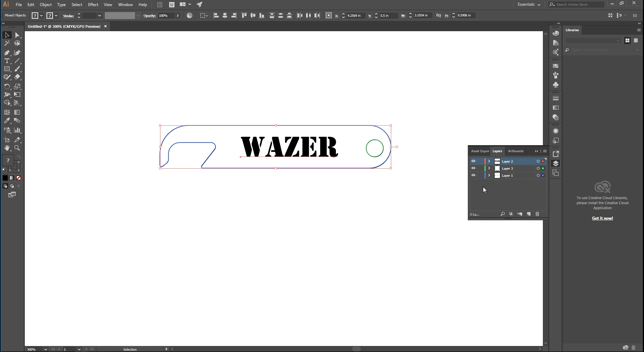Switch to the Artboards tab
This screenshot has width=644, height=352.
(x=516, y=151)
